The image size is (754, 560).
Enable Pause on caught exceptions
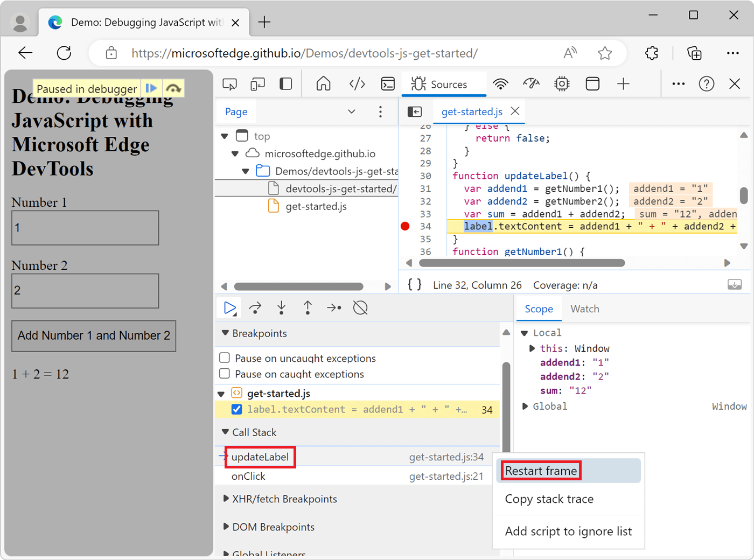(226, 373)
